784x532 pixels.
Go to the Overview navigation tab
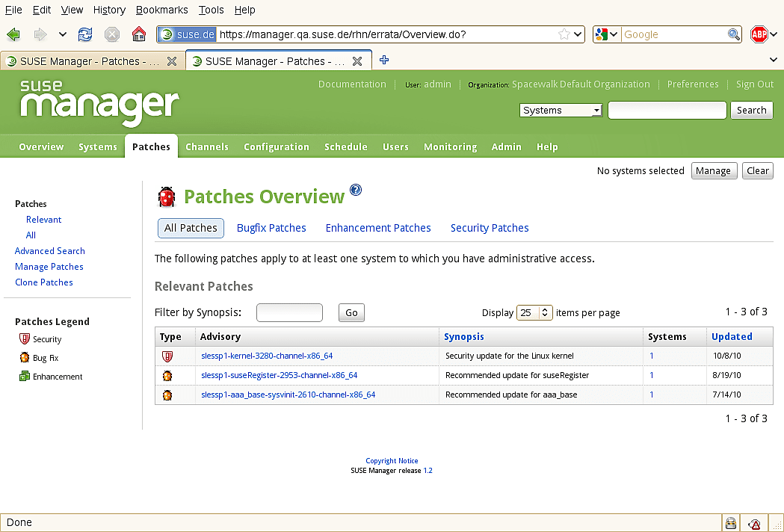pyautogui.click(x=41, y=146)
